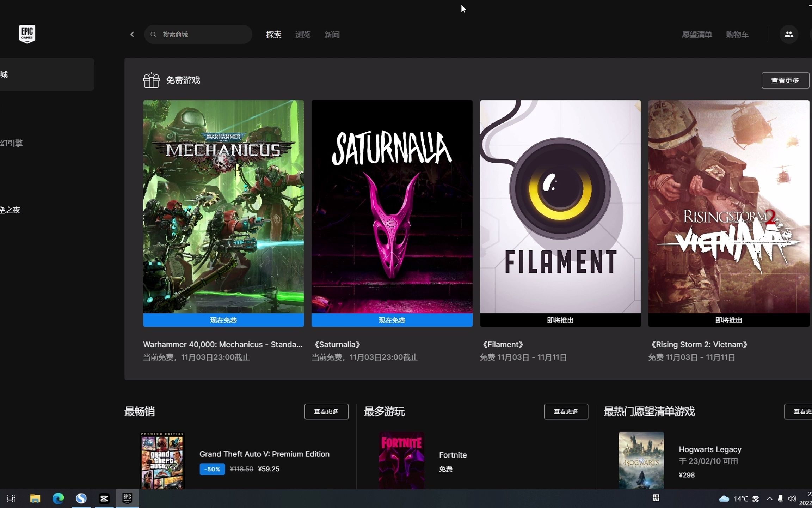The image size is (812, 508).
Task: Select the 之夜 sidebar item
Action: [x=10, y=210]
